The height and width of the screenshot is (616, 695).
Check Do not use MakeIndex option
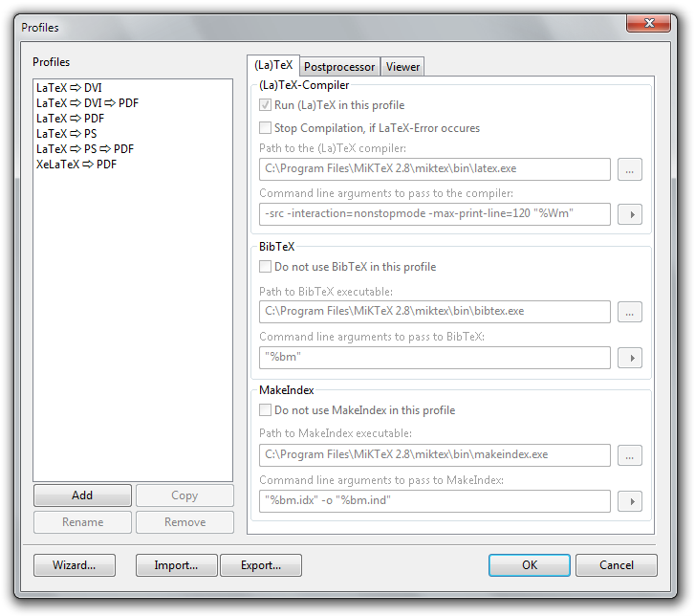pyautogui.click(x=265, y=410)
